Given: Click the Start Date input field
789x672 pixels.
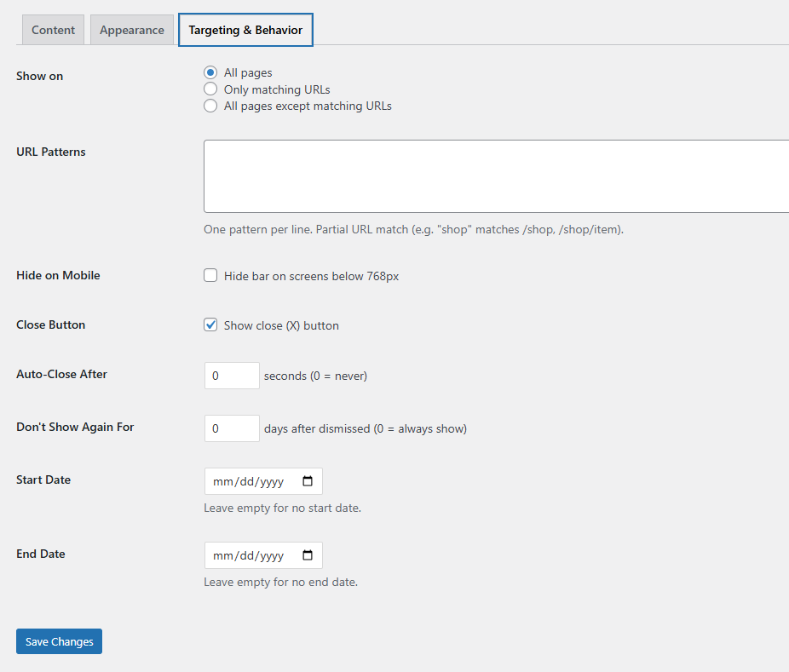Looking at the screenshot, I should 256,481.
